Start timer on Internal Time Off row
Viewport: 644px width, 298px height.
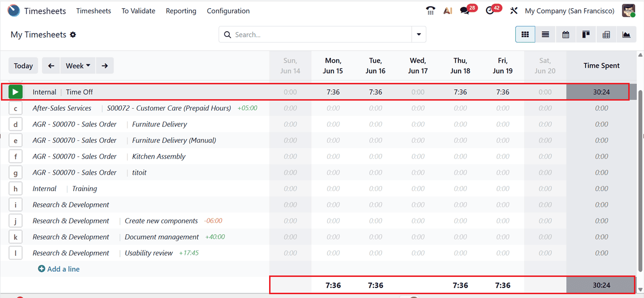15,92
